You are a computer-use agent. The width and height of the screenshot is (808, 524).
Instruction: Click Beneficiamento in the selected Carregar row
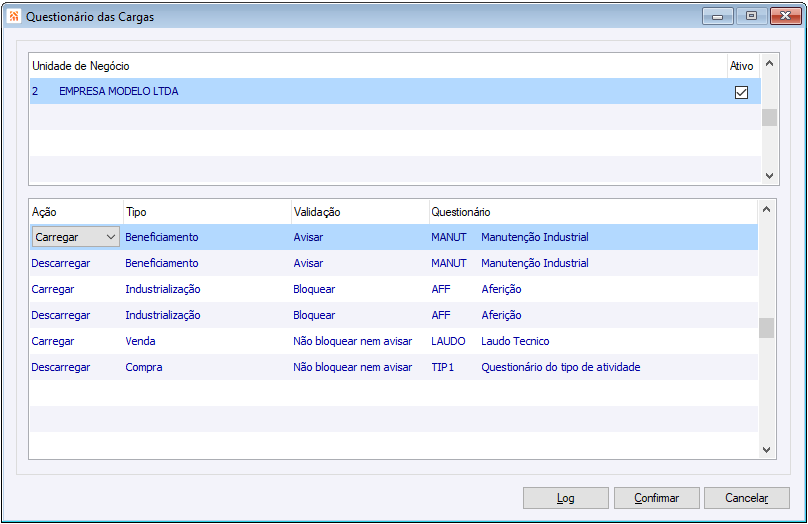(162, 237)
